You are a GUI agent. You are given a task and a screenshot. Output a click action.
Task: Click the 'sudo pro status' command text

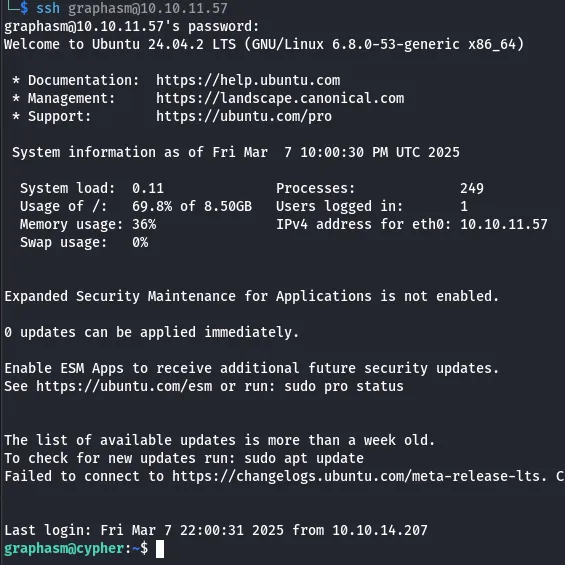[x=344, y=386]
